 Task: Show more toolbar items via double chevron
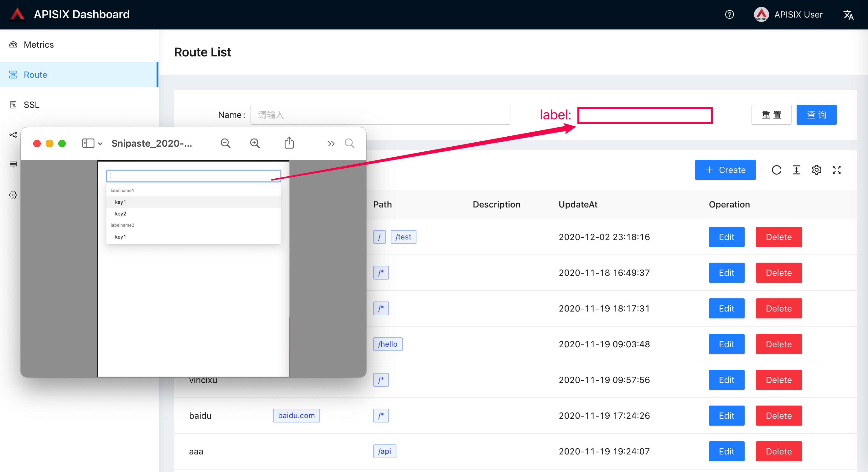pyautogui.click(x=331, y=143)
